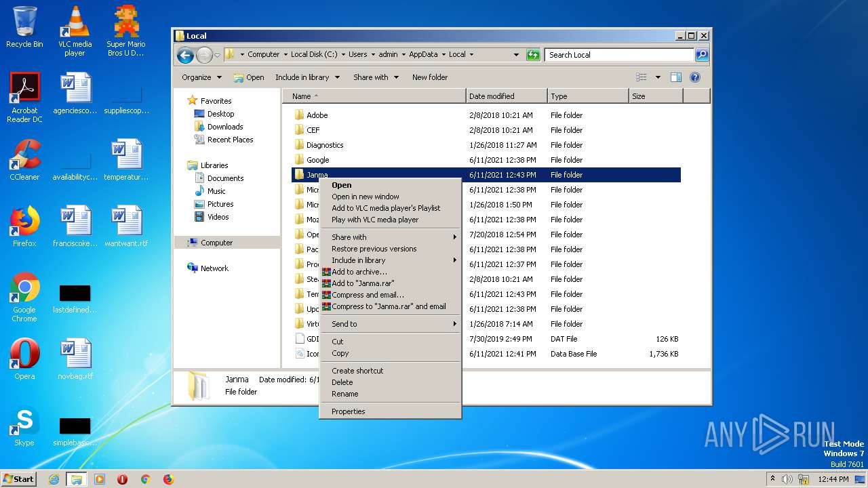This screenshot has width=868, height=488.
Task: Click New folder toolbar button
Action: (430, 77)
